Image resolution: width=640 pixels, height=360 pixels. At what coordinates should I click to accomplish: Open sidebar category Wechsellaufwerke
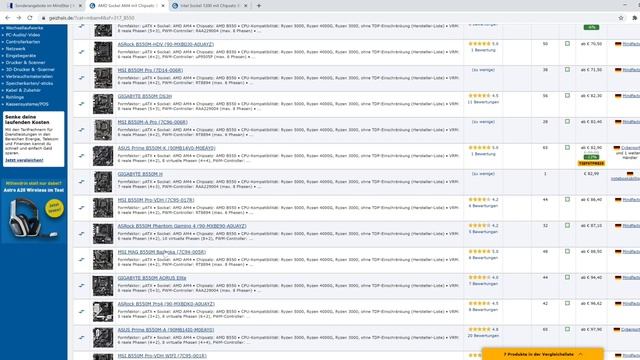click(24, 28)
